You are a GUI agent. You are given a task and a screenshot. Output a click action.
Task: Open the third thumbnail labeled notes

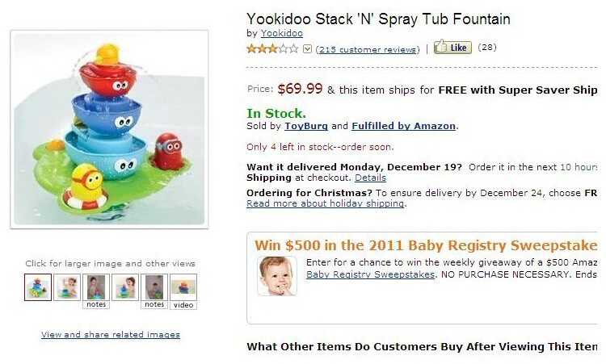click(96, 288)
